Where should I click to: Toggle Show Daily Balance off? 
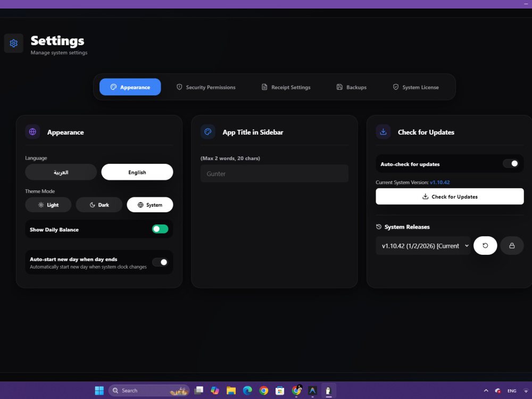click(160, 229)
